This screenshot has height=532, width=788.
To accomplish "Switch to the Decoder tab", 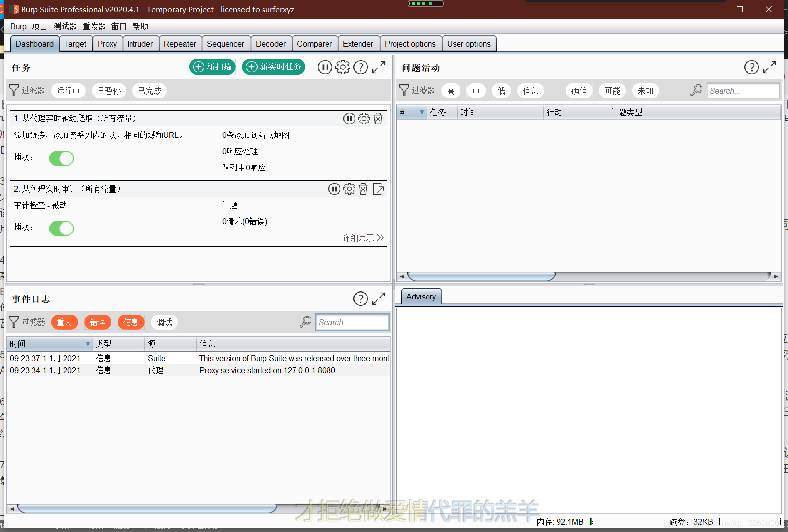I will (270, 44).
